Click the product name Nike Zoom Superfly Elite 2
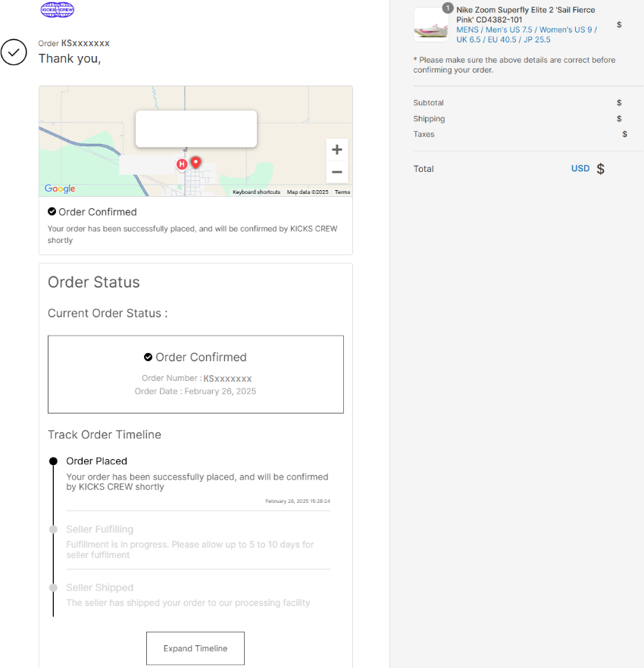The image size is (644, 668). (526, 14)
